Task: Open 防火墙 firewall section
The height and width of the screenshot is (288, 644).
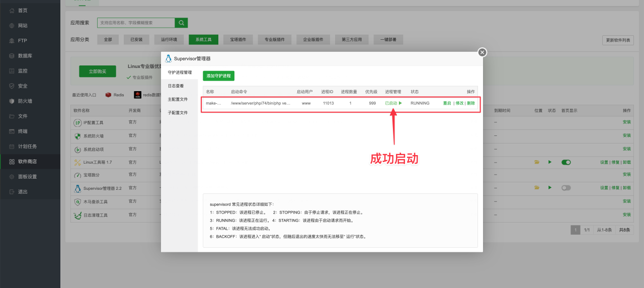Action: [x=25, y=101]
